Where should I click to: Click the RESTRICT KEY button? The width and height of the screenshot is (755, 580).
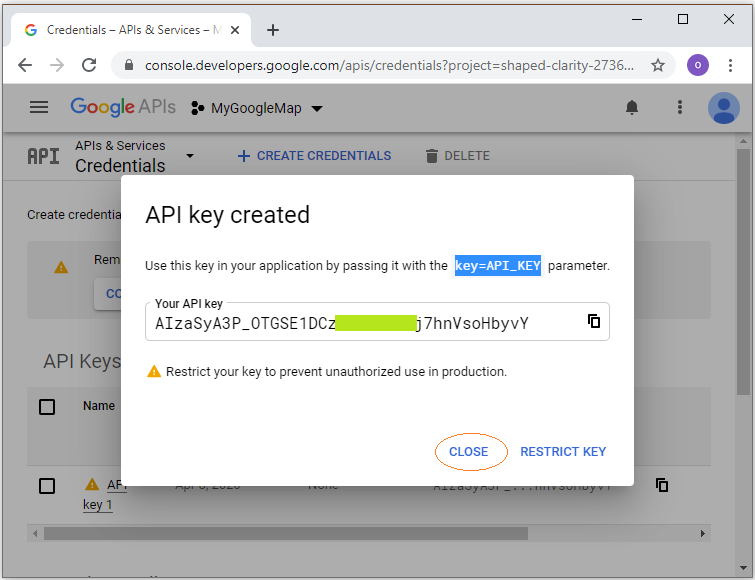(563, 451)
